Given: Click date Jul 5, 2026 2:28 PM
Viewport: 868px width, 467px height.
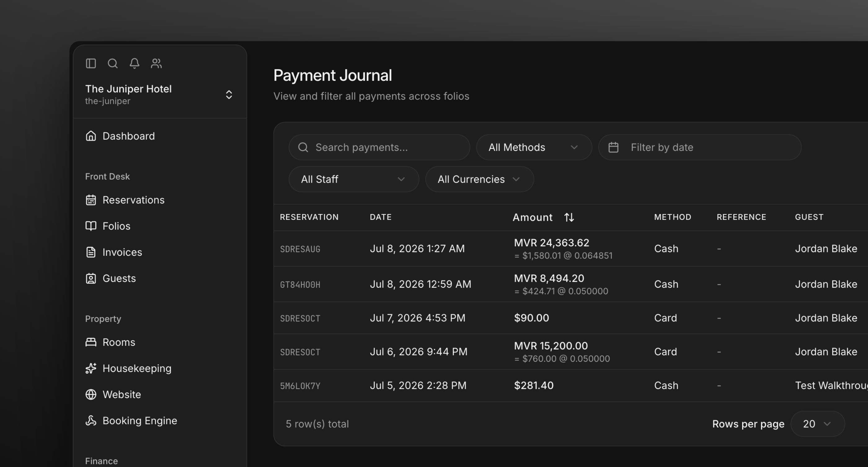Looking at the screenshot, I should coord(418,386).
